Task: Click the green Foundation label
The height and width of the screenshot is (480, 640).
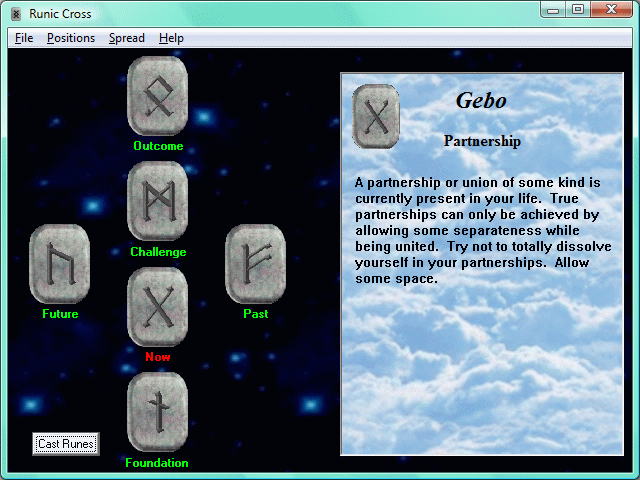Action: click(x=157, y=463)
